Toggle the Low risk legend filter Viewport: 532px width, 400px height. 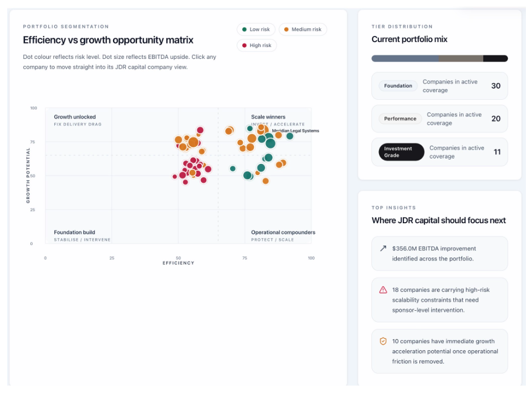pos(256,29)
